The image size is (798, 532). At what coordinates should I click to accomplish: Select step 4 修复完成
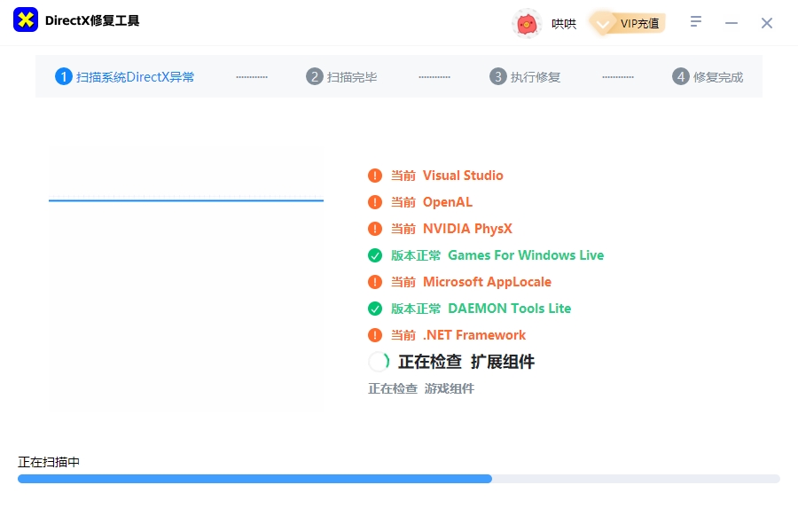tap(708, 77)
